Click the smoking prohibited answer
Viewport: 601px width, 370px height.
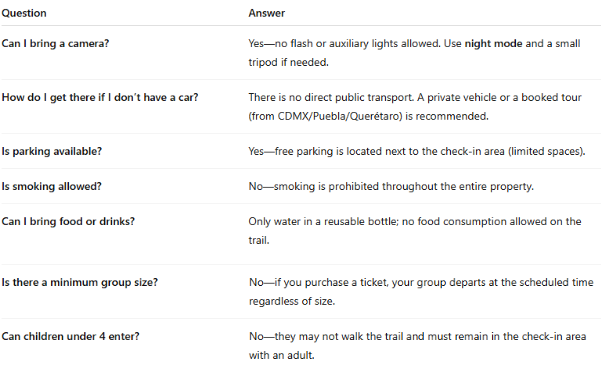point(391,186)
